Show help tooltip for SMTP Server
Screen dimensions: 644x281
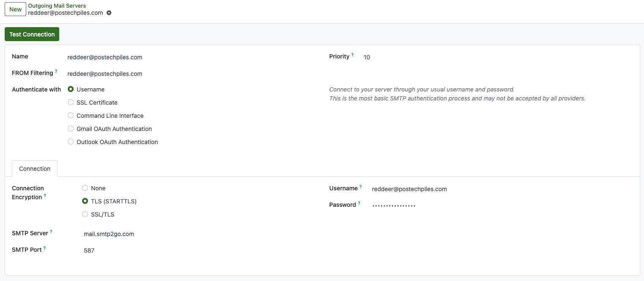[51, 232]
